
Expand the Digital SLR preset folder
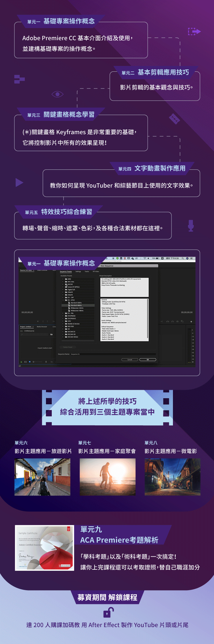click(x=63, y=289)
